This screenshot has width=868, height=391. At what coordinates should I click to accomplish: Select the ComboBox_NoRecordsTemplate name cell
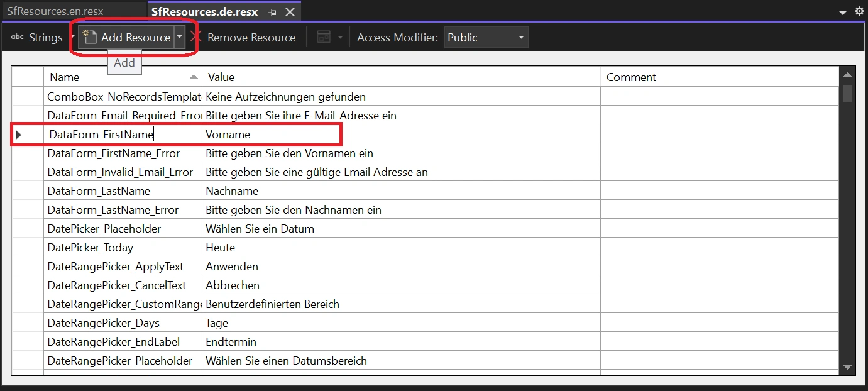[123, 97]
